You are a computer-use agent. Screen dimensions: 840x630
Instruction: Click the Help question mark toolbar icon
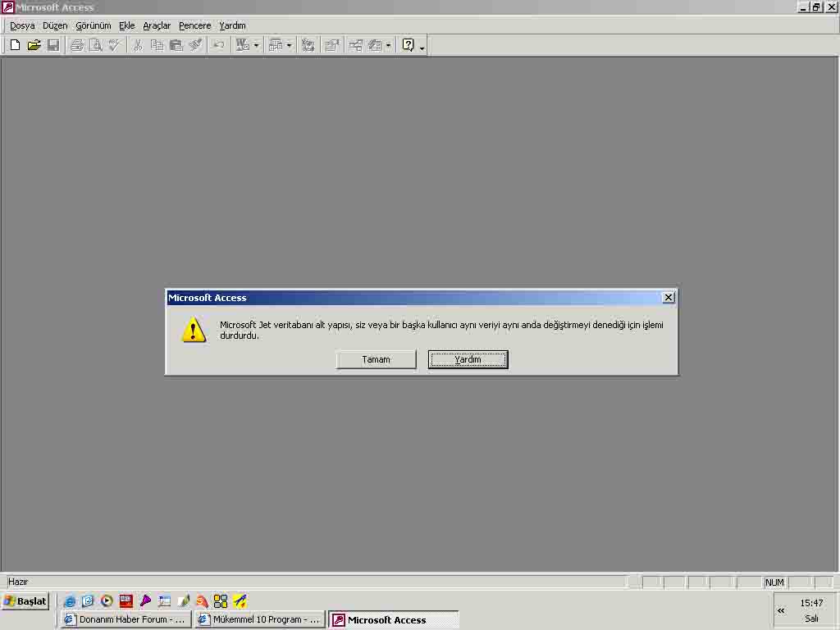[409, 46]
